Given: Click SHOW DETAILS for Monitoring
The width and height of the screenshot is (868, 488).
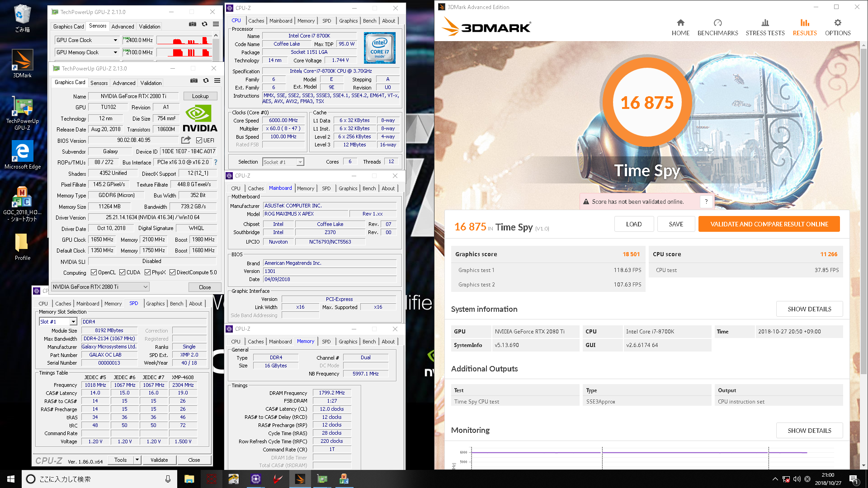Looking at the screenshot, I should [809, 431].
